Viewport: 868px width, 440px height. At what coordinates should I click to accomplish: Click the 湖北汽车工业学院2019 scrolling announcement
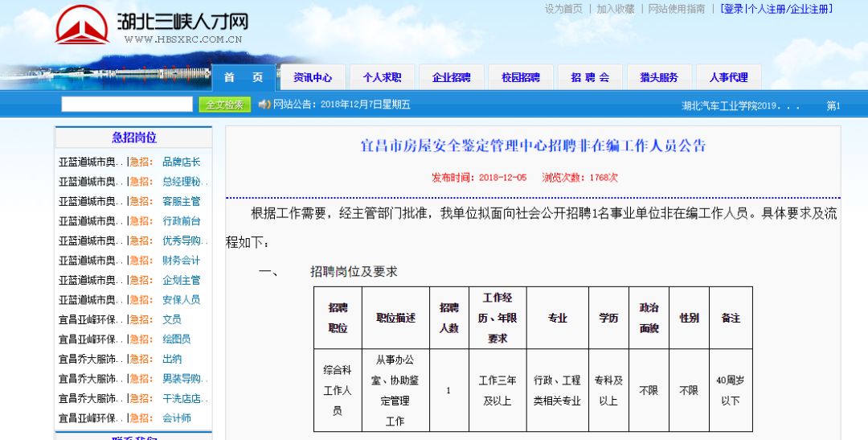[740, 106]
